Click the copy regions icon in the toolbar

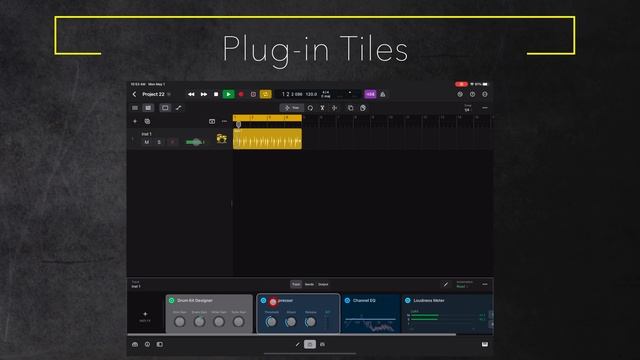click(350, 108)
